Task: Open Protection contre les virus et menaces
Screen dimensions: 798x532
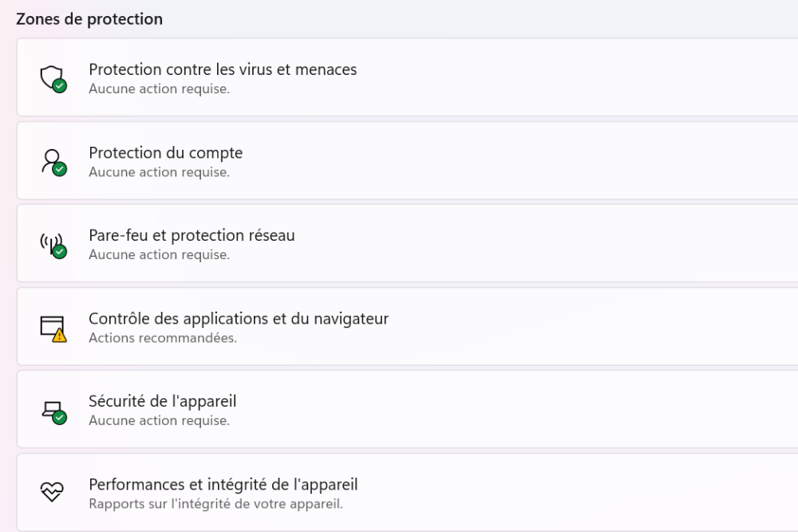Action: pos(223,69)
